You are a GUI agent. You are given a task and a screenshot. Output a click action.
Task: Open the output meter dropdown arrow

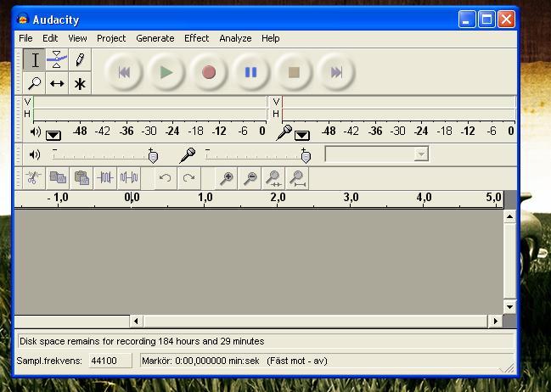click(53, 134)
